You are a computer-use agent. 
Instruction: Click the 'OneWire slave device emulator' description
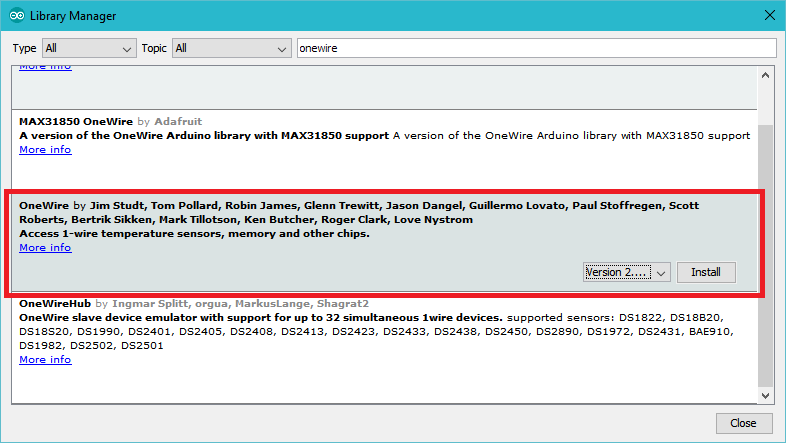tap(261, 317)
